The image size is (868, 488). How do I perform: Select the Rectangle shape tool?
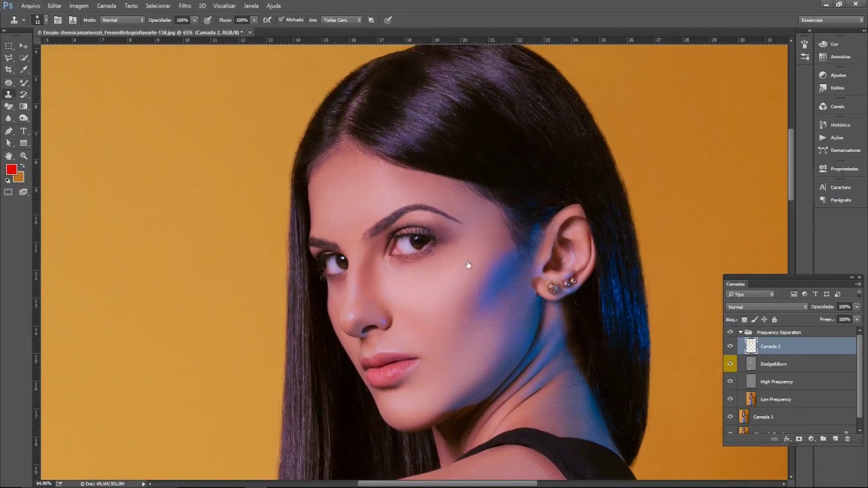click(23, 143)
